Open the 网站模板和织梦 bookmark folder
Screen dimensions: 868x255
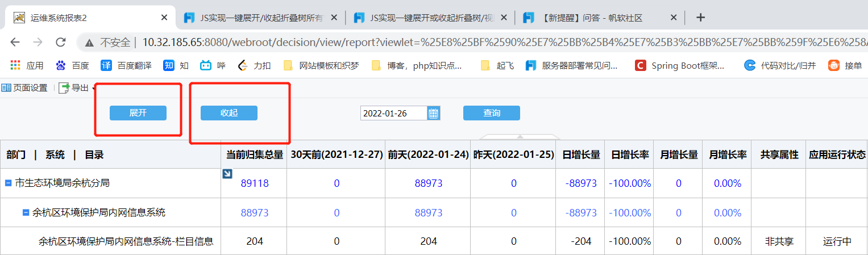321,65
